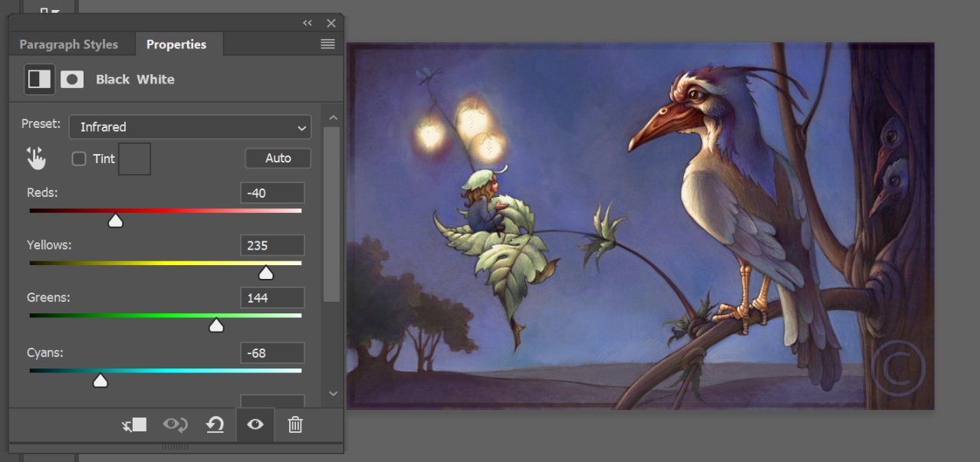This screenshot has width=980, height=462.
Task: View previous state of adjustment
Action: coord(176,424)
